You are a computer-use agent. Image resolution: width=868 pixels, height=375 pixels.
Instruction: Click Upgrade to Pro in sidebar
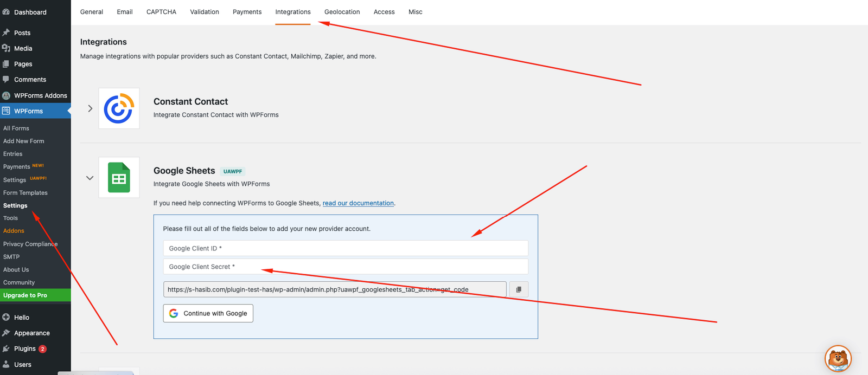(25, 295)
